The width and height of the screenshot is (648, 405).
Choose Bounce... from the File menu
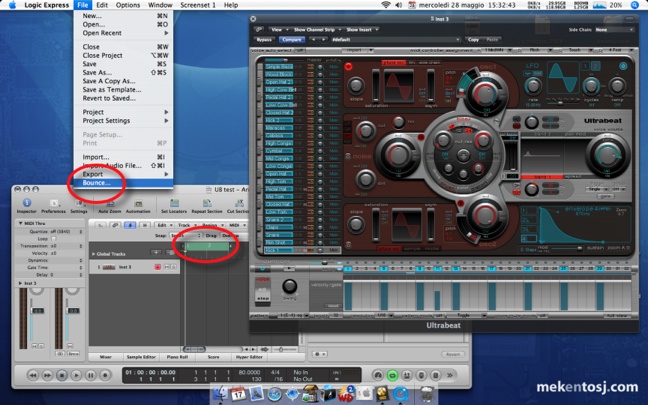point(124,183)
